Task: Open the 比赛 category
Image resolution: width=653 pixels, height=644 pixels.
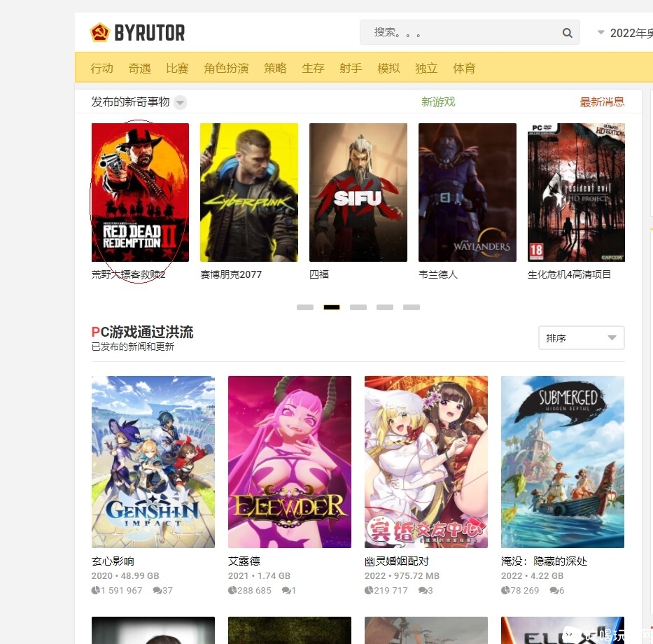Action: (x=177, y=68)
